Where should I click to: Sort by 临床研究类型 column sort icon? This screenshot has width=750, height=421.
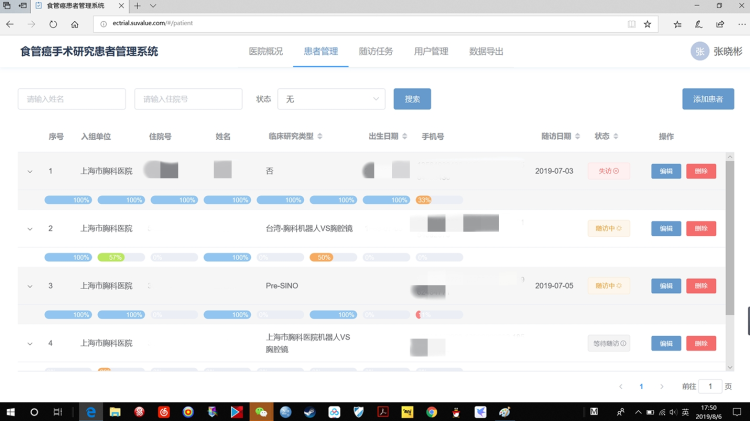[x=318, y=137]
